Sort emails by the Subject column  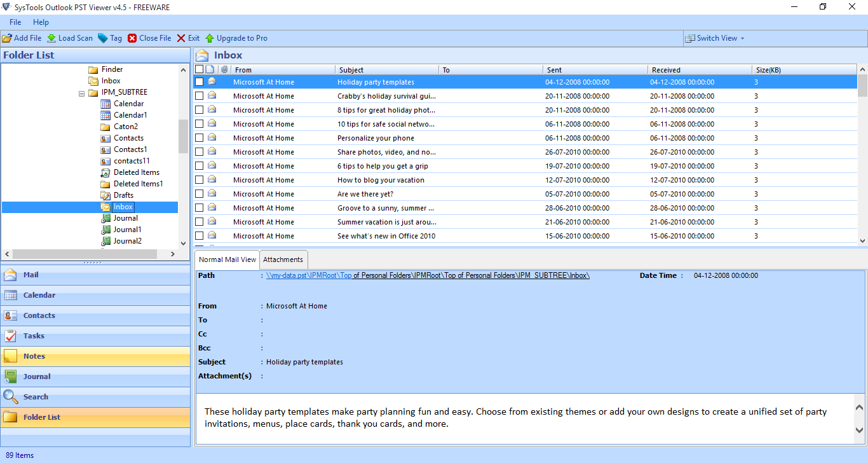(387, 70)
